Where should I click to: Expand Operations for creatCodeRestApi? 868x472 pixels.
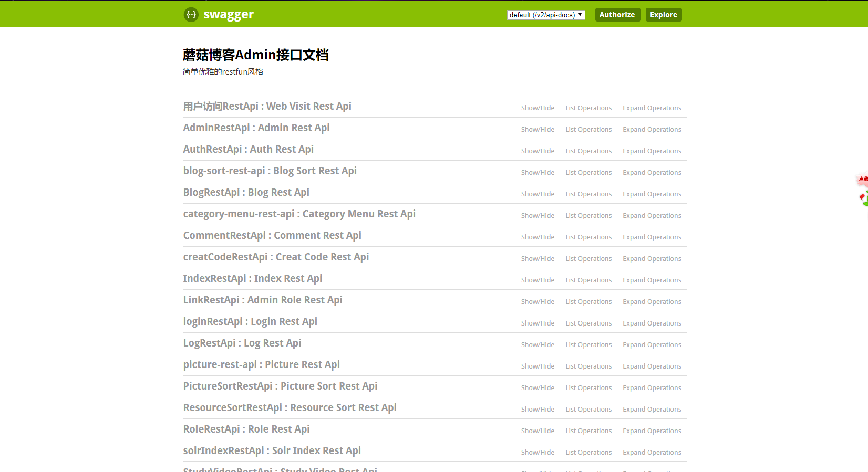pos(652,259)
